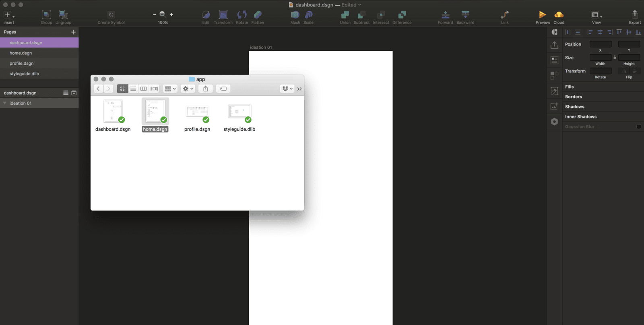Toggle the size aspect ratio lock
The height and width of the screenshot is (325, 644).
click(615, 57)
